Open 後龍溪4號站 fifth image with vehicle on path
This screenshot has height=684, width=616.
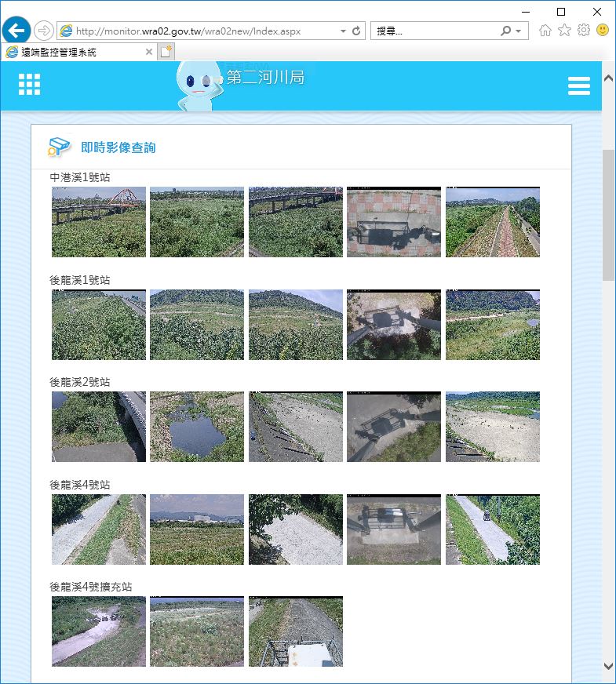493,529
